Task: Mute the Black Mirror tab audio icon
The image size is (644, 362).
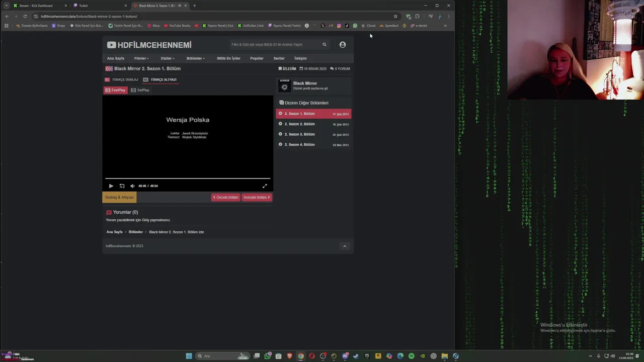Action: pyautogui.click(x=180, y=6)
